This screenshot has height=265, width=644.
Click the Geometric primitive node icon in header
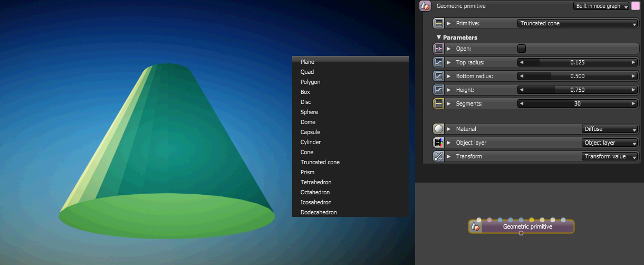(x=425, y=6)
